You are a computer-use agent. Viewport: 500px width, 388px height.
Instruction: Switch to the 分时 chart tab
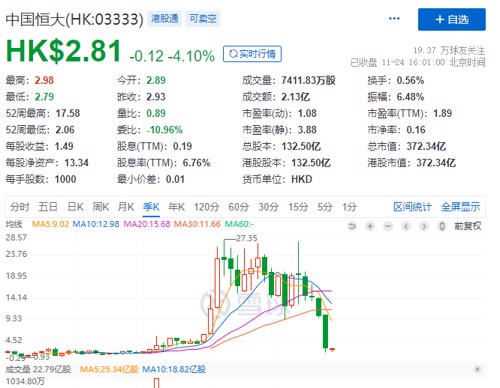point(19,207)
